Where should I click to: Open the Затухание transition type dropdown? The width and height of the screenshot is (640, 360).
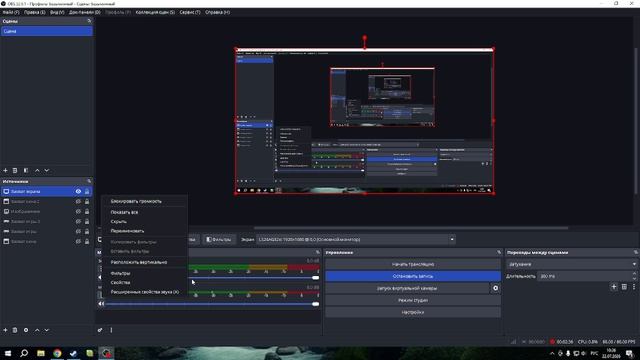(x=571, y=264)
